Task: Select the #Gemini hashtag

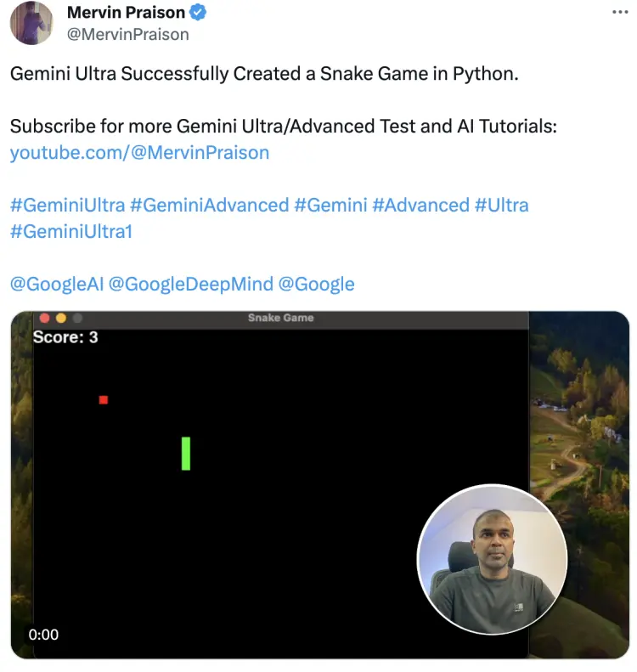Action: (x=330, y=205)
